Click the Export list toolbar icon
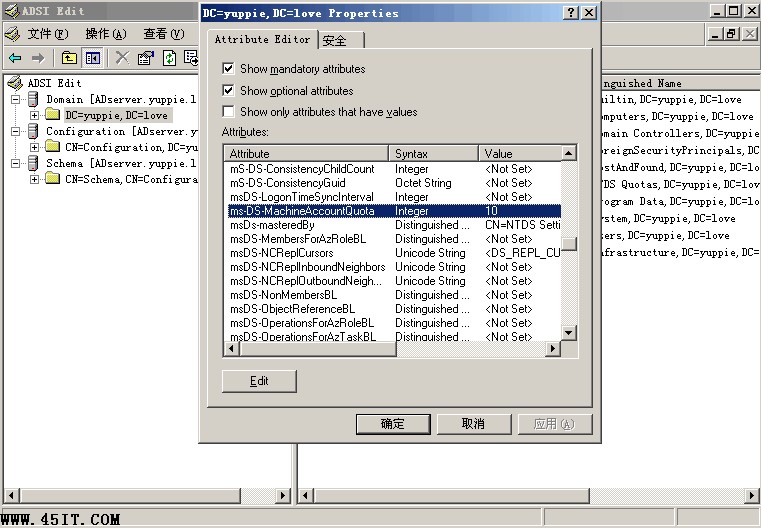 pos(191,58)
